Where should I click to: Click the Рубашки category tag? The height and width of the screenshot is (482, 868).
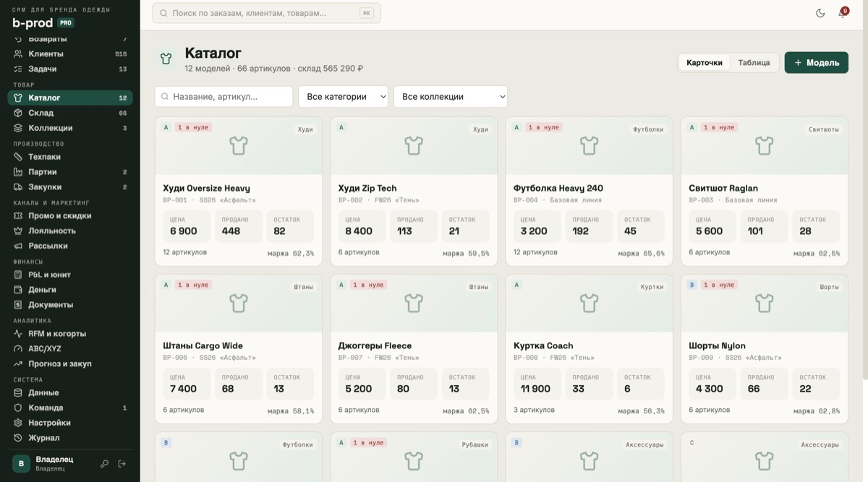475,444
